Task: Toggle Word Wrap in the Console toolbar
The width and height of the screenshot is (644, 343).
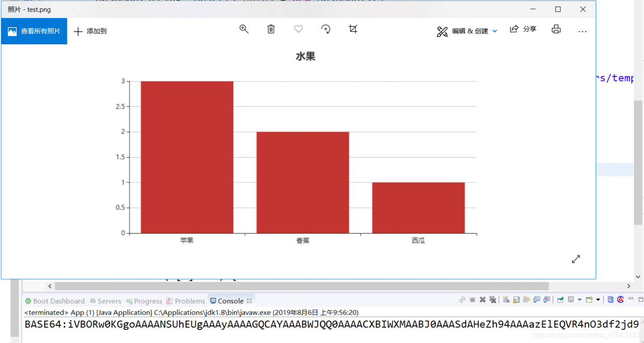Action: click(526, 300)
